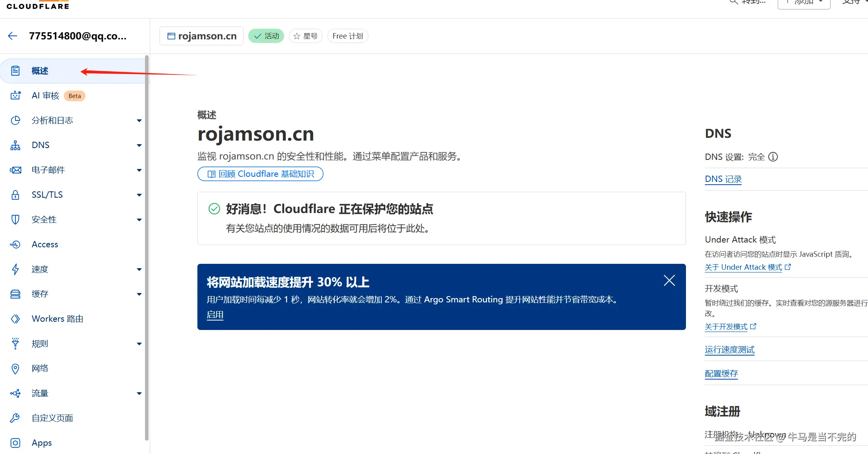Click the account email 775514800@qq.co... text
868x454 pixels.
78,36
